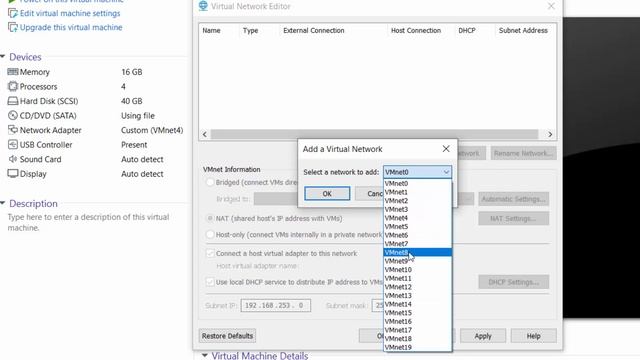Viewport: 640px width, 360px height.
Task: Select VMnet1 in the dropdown list
Action: 417,192
